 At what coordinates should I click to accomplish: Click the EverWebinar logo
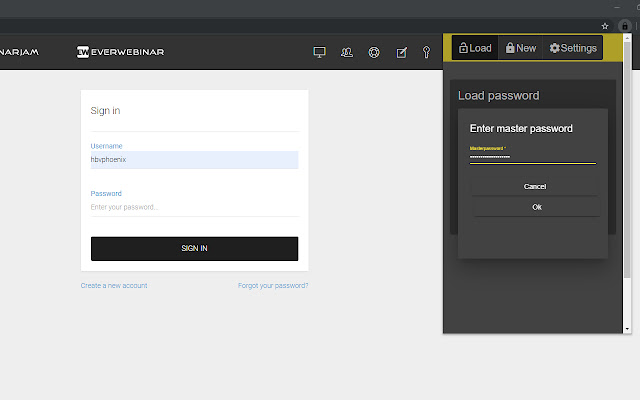(121, 52)
